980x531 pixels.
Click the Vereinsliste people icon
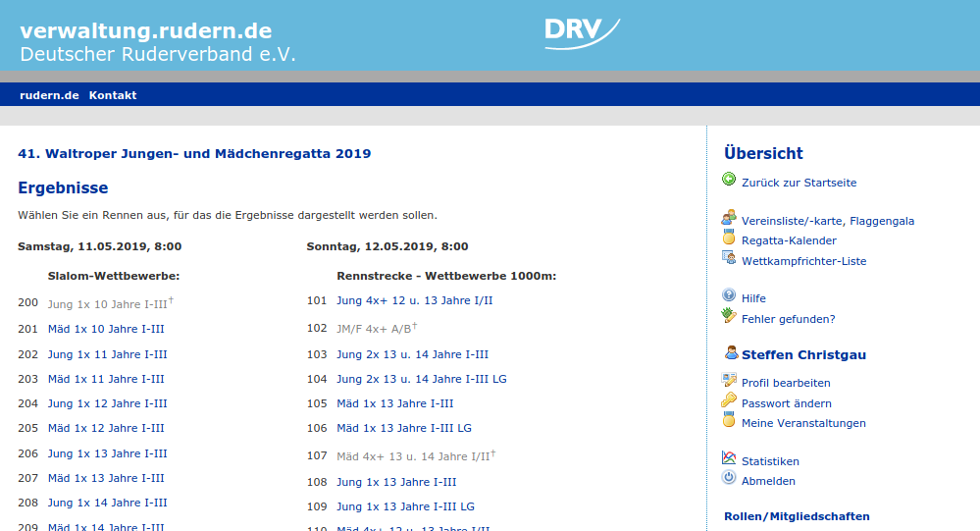tap(729, 219)
